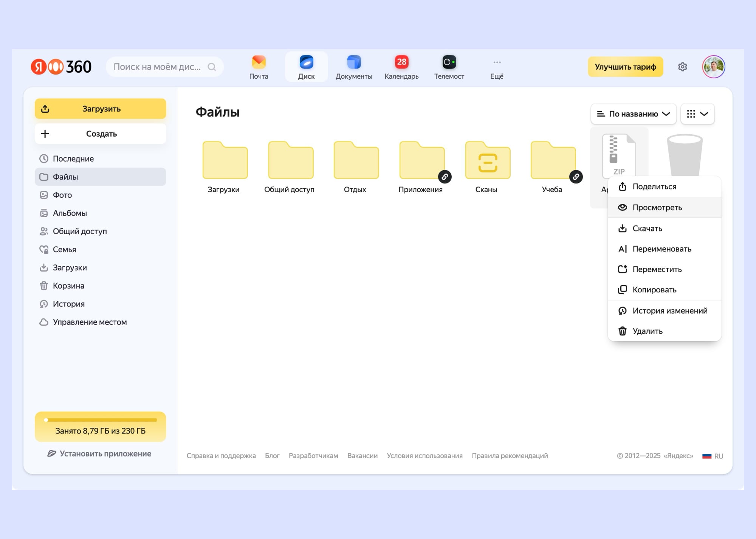The image size is (756, 539).
Task: Click Улучшить тариф button
Action: 625,67
